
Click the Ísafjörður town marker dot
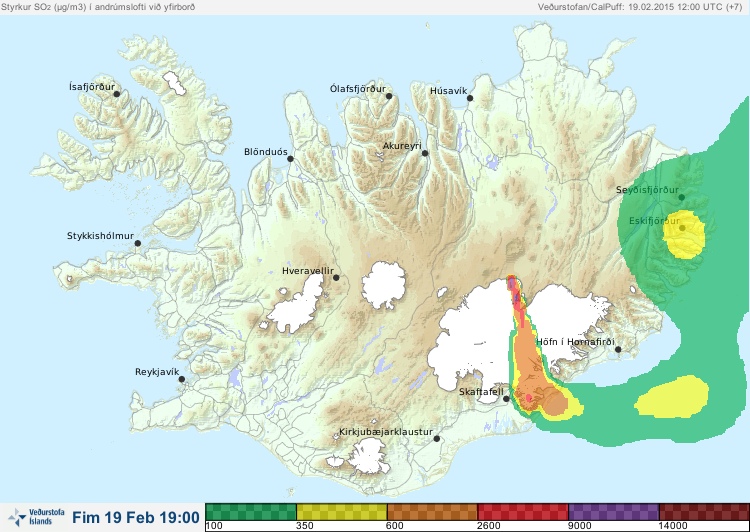[x=117, y=94]
